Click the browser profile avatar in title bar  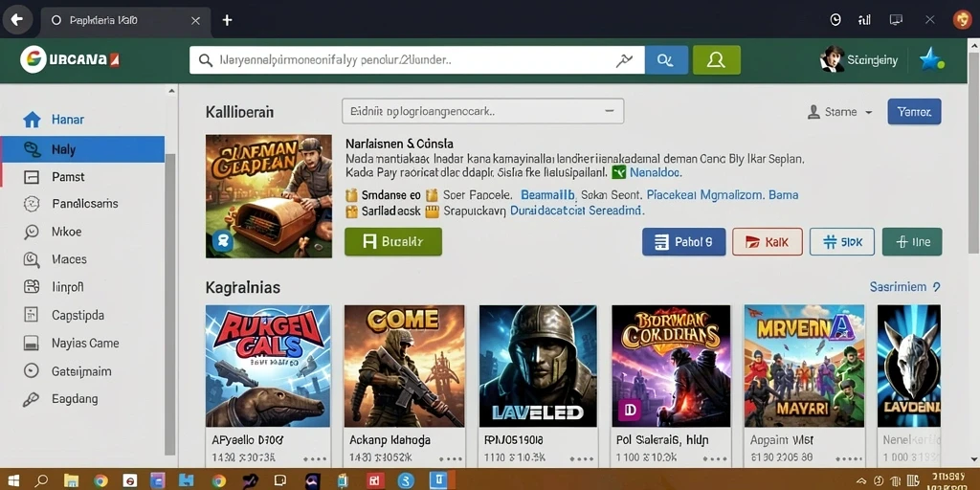pos(962,20)
